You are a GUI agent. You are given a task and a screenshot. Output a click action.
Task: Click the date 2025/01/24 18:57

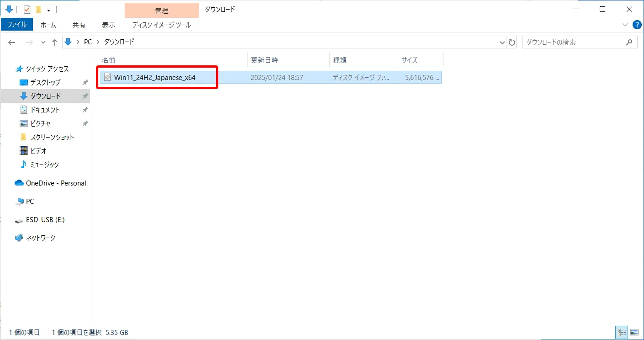click(x=277, y=78)
